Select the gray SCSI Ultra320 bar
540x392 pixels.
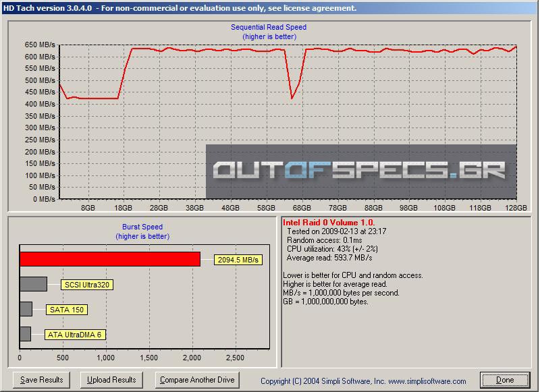pyautogui.click(x=33, y=284)
